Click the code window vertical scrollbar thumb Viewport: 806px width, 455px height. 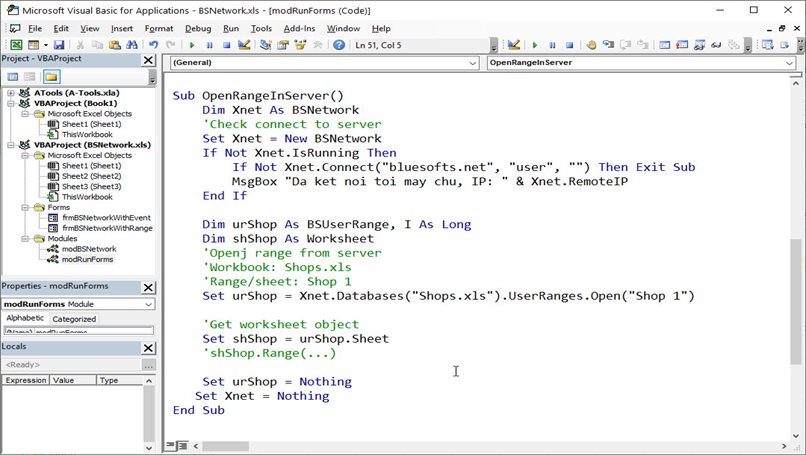pos(795,302)
